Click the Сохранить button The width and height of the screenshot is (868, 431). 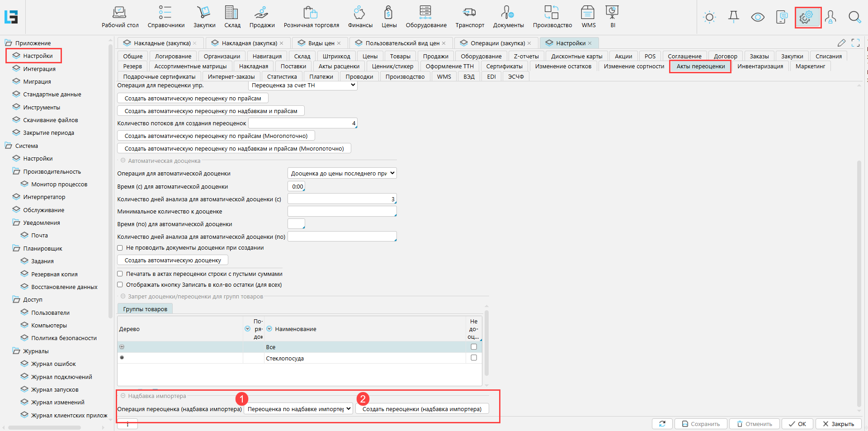tap(701, 424)
